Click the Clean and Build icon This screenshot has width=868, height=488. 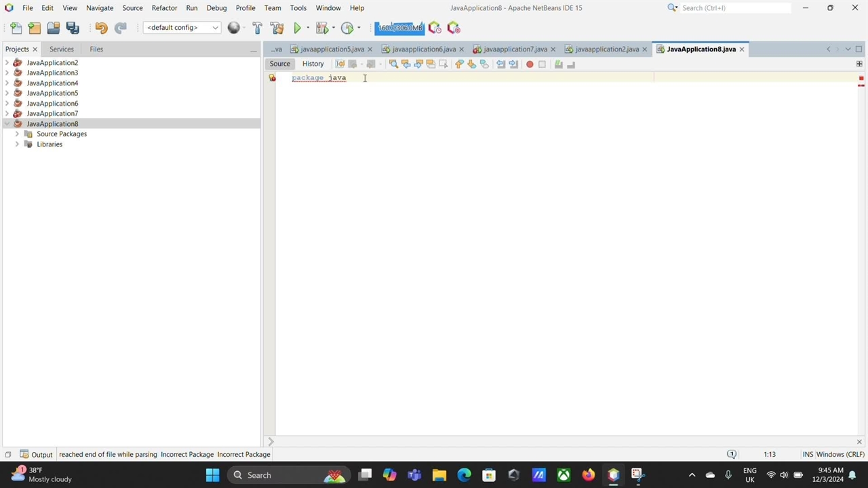277,28
